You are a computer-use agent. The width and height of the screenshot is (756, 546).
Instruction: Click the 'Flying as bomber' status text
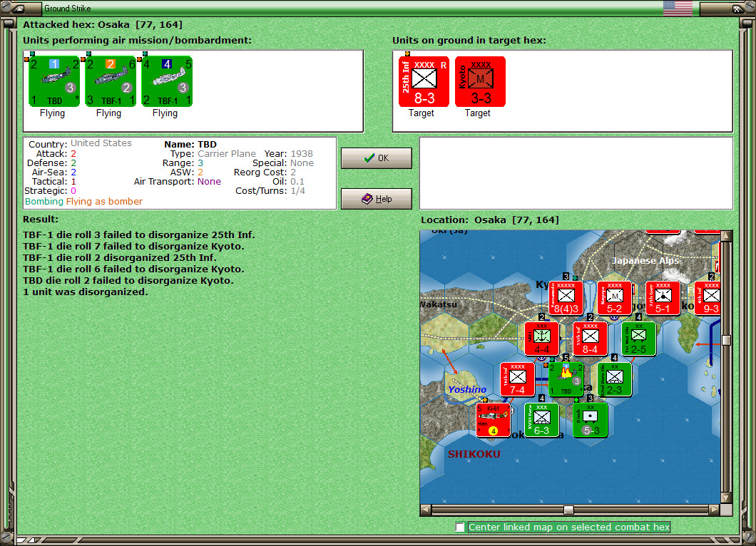click(104, 202)
